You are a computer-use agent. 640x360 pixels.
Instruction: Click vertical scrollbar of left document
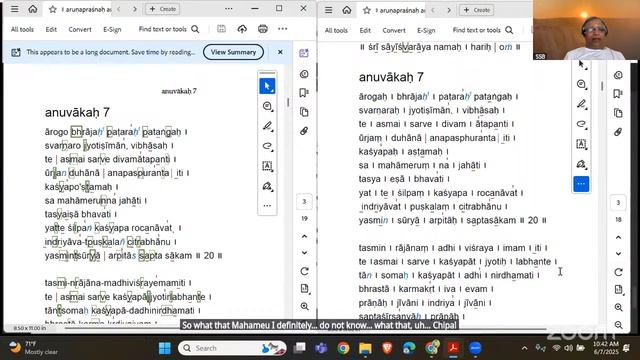pyautogui.click(x=288, y=102)
